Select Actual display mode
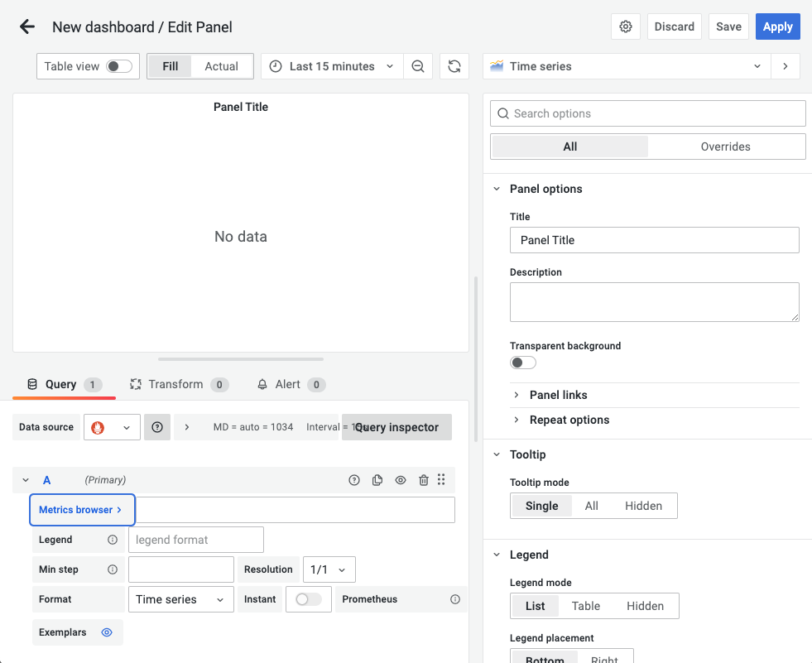 tap(222, 66)
